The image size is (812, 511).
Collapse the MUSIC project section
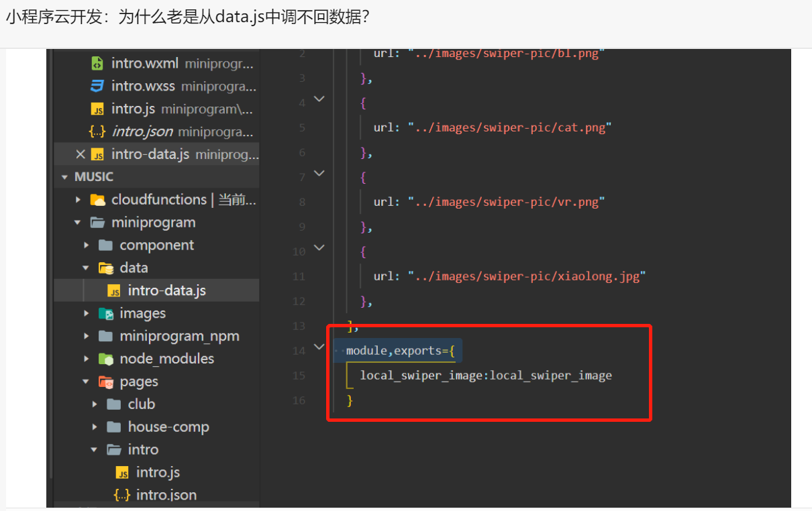click(64, 177)
